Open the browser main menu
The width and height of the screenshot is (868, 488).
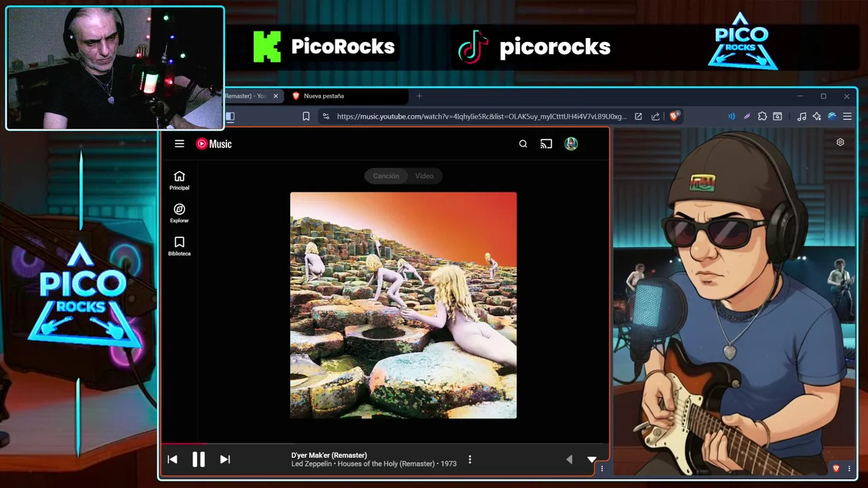(x=847, y=117)
